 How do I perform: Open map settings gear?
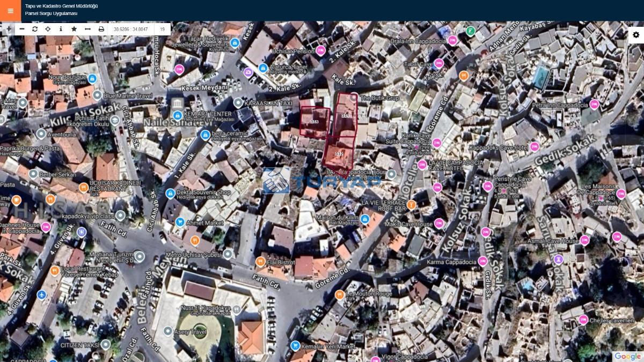[x=636, y=35]
